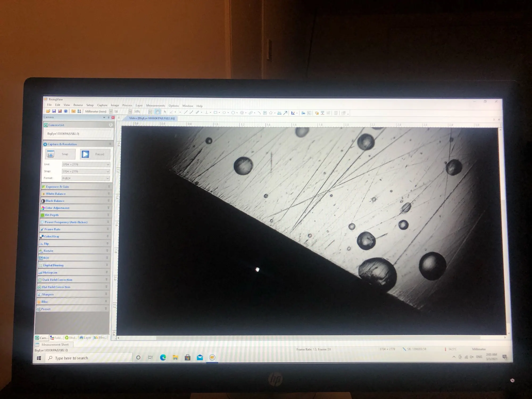Open the Process menu
The width and height of the screenshot is (532, 399).
coord(127,105)
